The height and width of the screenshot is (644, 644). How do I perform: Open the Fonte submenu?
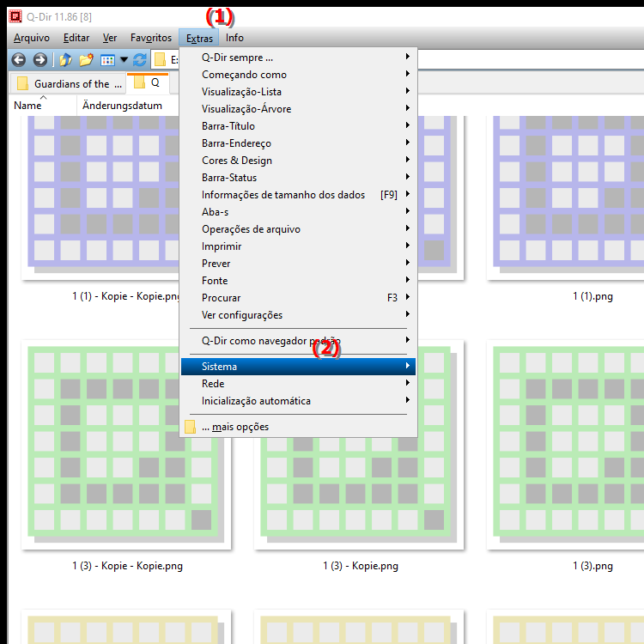click(x=298, y=281)
